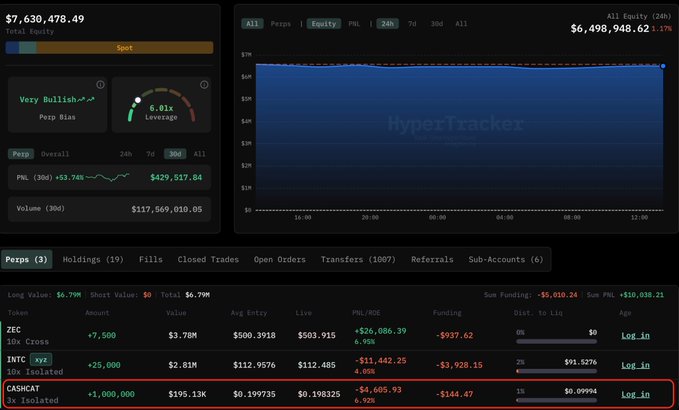Select the Perp stats toggle
Viewport: 679px width, 410px height.
21,154
